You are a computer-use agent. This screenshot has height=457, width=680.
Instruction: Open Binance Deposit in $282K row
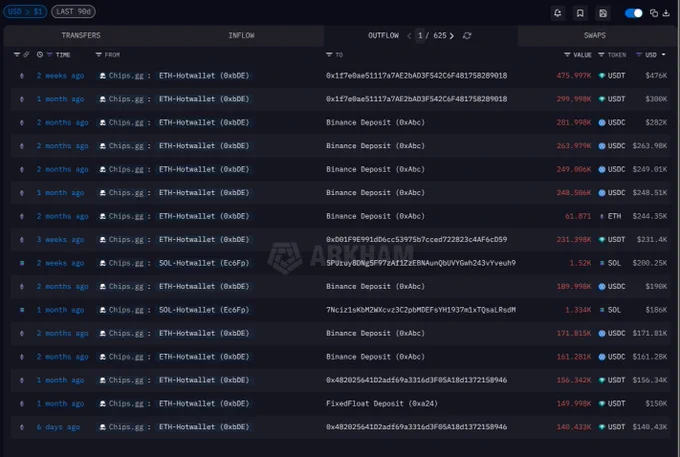click(375, 122)
